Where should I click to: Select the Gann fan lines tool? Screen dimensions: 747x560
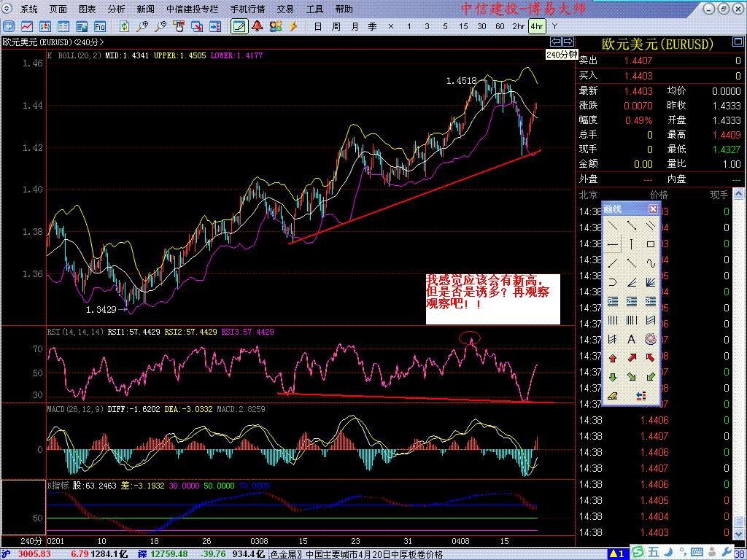click(x=650, y=282)
